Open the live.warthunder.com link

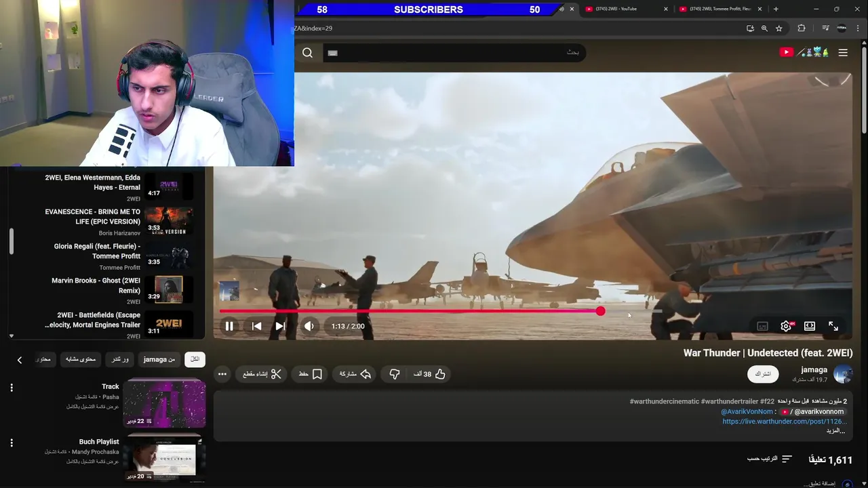click(x=785, y=422)
